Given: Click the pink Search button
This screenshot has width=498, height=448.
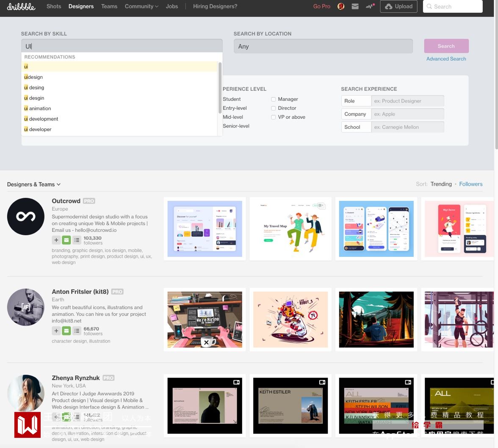Looking at the screenshot, I should pyautogui.click(x=446, y=46).
